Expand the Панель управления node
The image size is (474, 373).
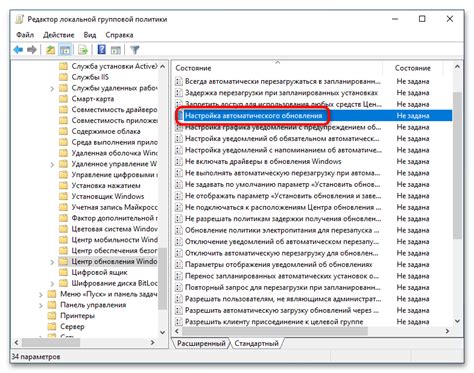click(x=41, y=305)
